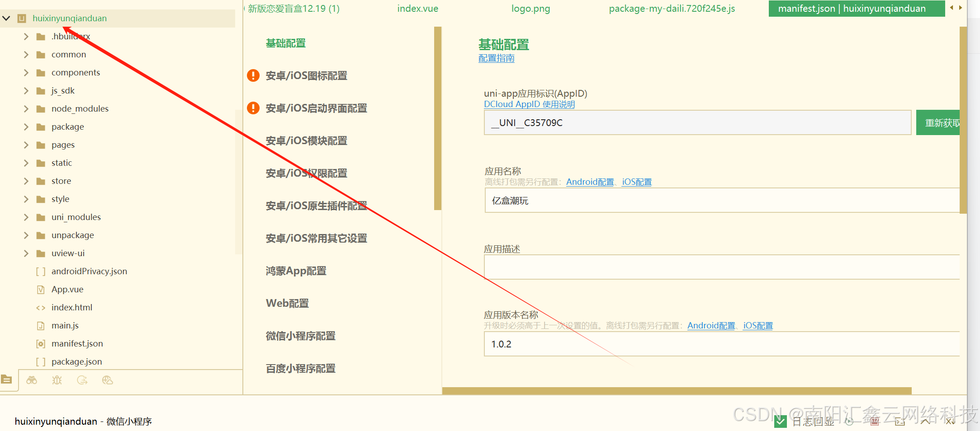Open iOS配置 link under 应用名称
Screen dimensions: 980x431
(637, 182)
